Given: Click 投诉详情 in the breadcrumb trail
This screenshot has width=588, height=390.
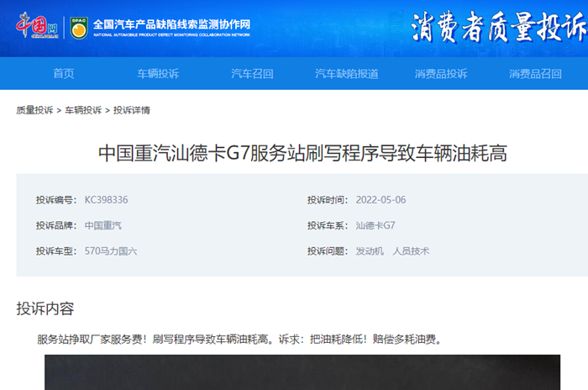Looking at the screenshot, I should [x=132, y=110].
